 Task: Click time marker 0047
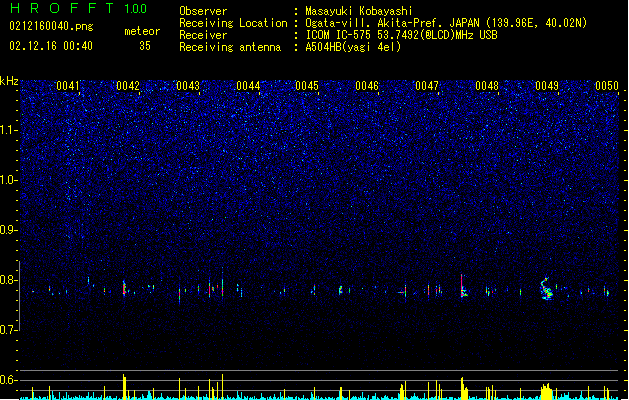click(427, 86)
